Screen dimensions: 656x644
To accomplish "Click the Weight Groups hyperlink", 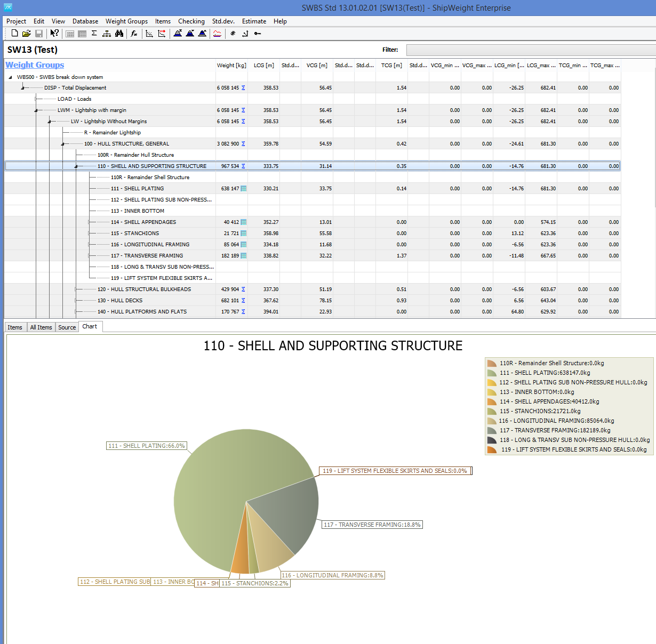I will pos(34,65).
